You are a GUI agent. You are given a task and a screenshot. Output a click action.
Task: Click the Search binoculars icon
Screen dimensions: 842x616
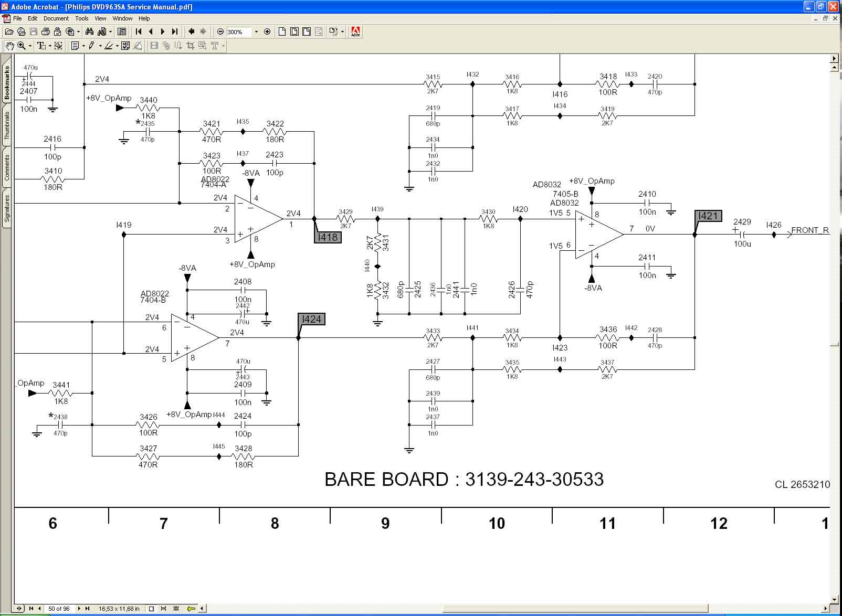point(89,31)
